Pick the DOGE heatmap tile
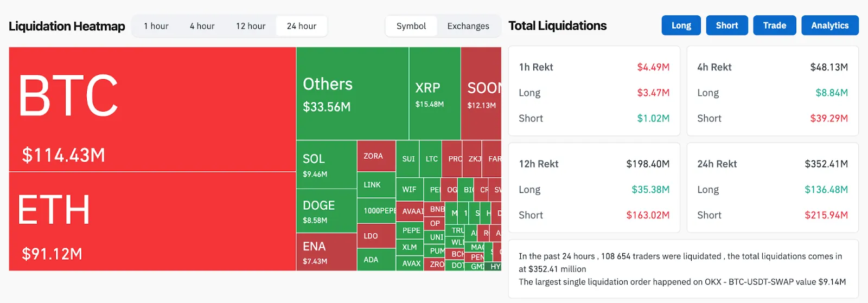 (326, 211)
